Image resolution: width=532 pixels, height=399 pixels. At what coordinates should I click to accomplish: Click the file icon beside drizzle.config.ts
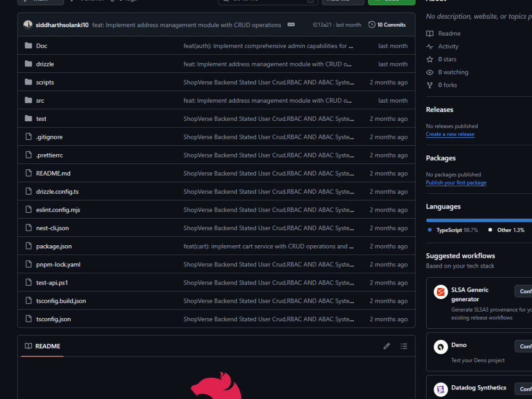coord(29,192)
